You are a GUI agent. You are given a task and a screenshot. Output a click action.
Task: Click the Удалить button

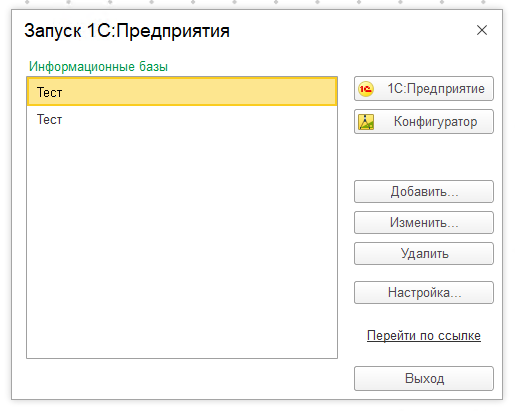[x=424, y=254]
